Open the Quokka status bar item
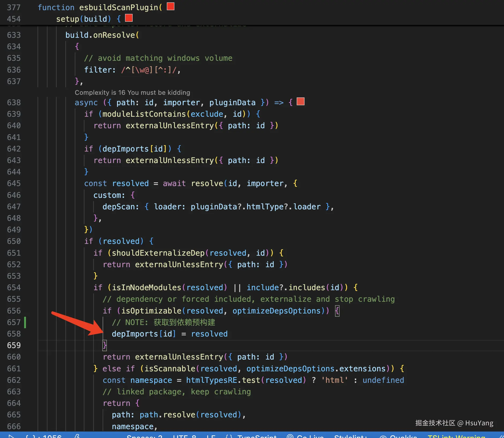The image size is (504, 438). [398, 436]
